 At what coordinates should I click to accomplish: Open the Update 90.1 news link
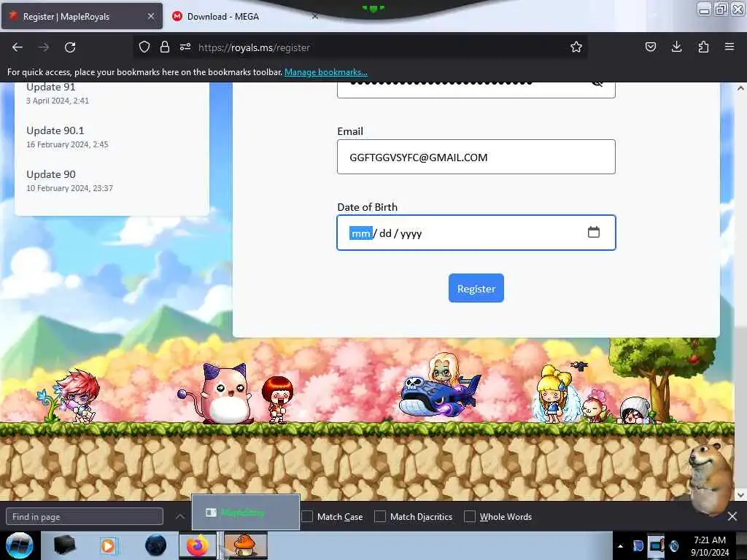pyautogui.click(x=55, y=131)
